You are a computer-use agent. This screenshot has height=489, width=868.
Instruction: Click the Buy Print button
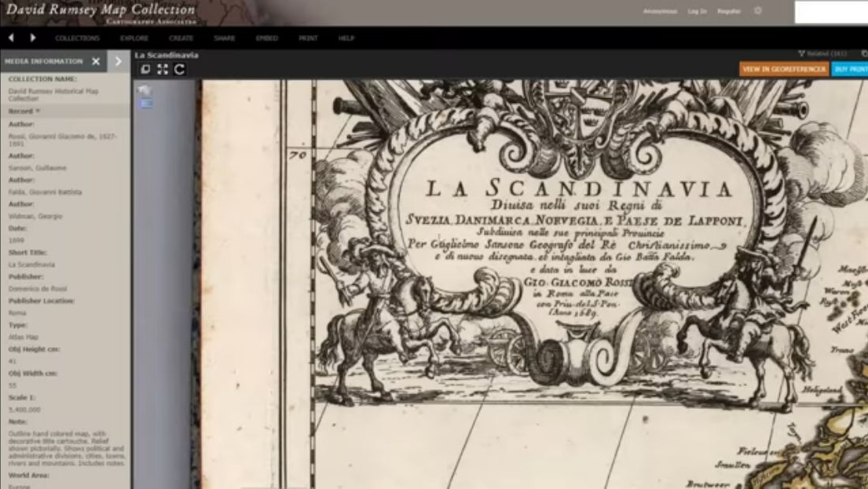[850, 69]
